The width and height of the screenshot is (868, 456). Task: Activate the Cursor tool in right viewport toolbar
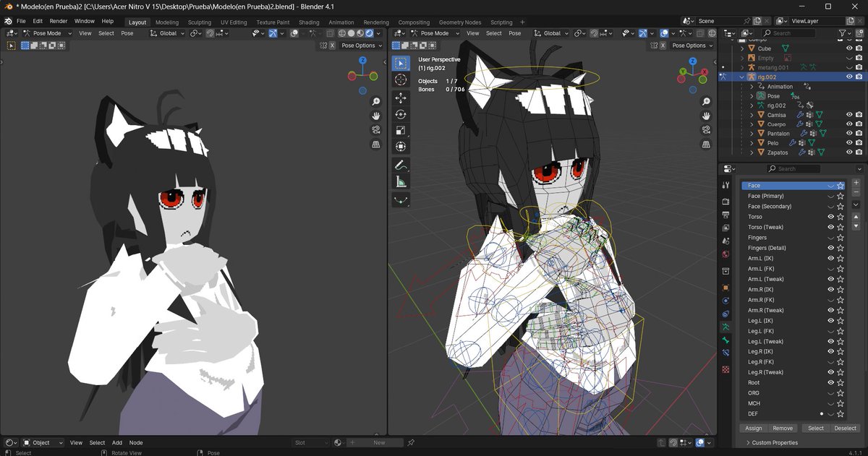point(401,79)
